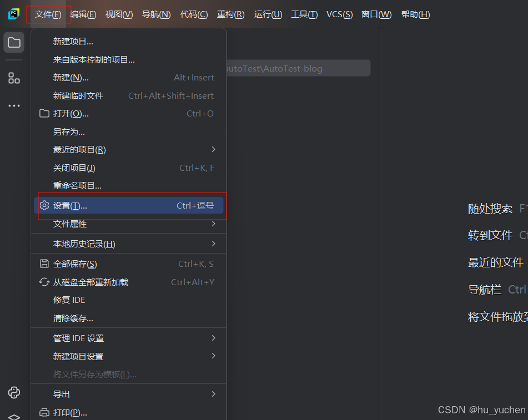The image size is (528, 420).
Task: Click the gear icon beside 设置(T)
Action: [44, 205]
